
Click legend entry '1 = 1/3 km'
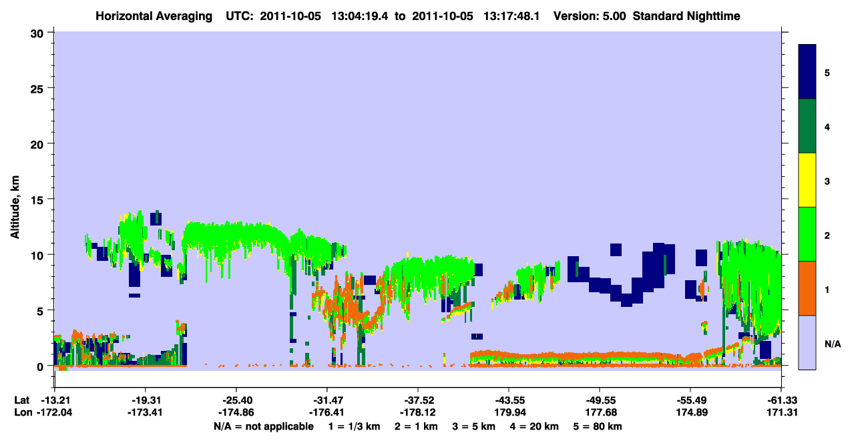click(x=355, y=426)
